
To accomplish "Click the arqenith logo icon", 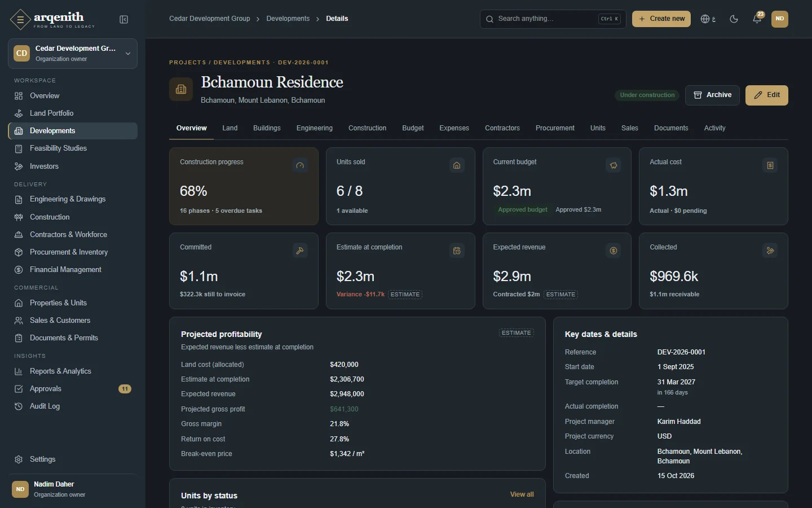I will tap(20, 20).
